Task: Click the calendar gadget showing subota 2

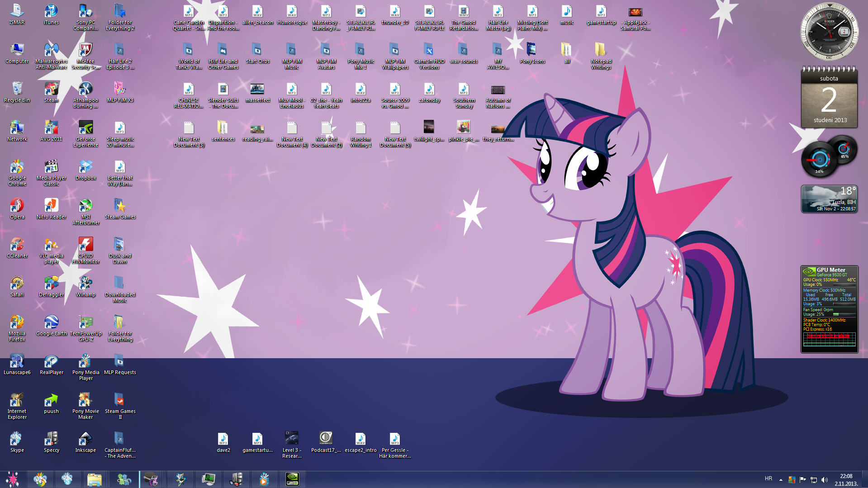Action: pos(829,98)
